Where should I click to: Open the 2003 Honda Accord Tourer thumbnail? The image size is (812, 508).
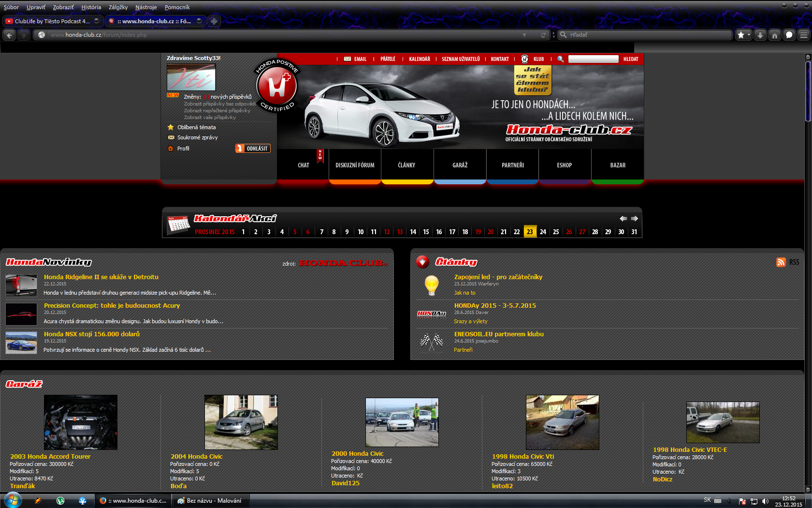[81, 422]
